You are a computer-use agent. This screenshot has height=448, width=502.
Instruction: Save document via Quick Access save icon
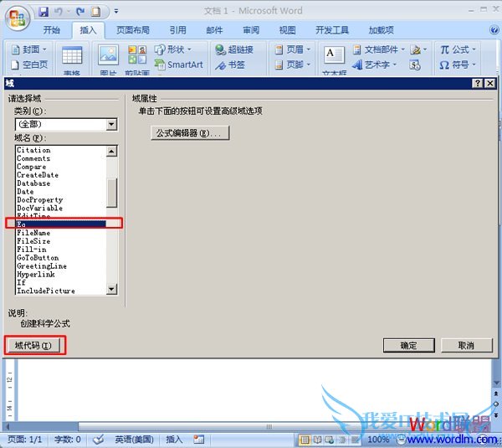coord(44,12)
